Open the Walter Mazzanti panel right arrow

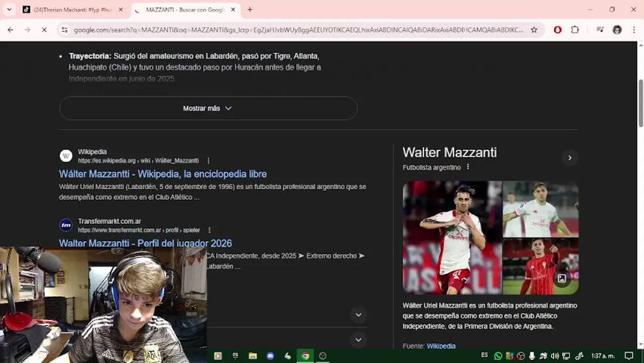pos(569,158)
